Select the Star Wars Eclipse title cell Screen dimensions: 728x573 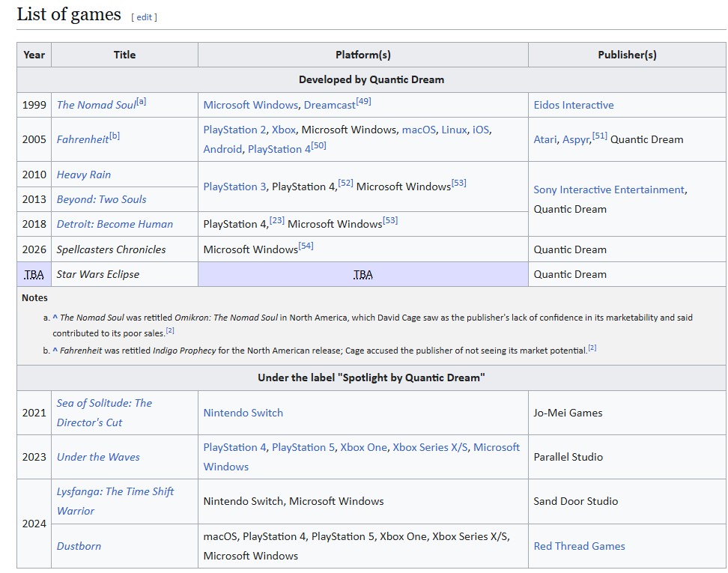click(124, 274)
